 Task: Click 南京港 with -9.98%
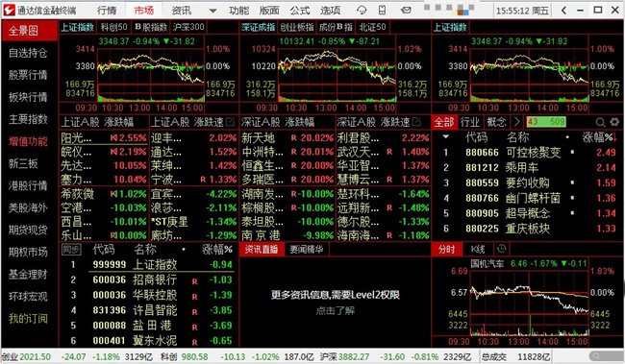(287, 235)
